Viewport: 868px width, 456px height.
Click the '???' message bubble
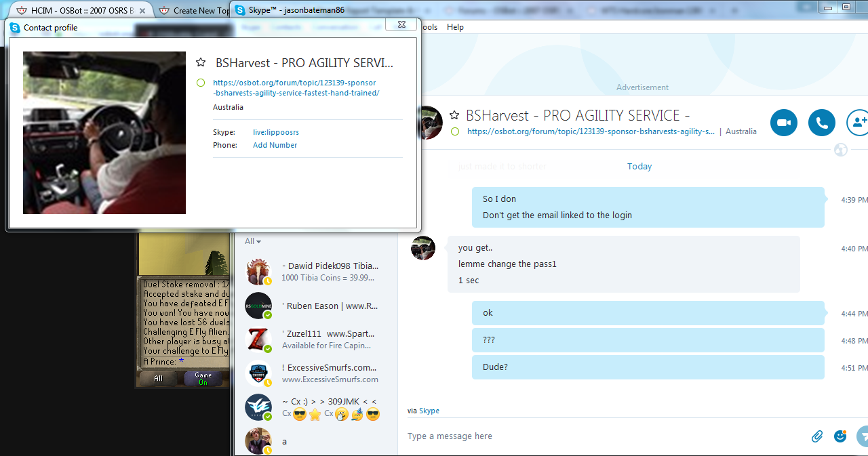click(x=648, y=340)
